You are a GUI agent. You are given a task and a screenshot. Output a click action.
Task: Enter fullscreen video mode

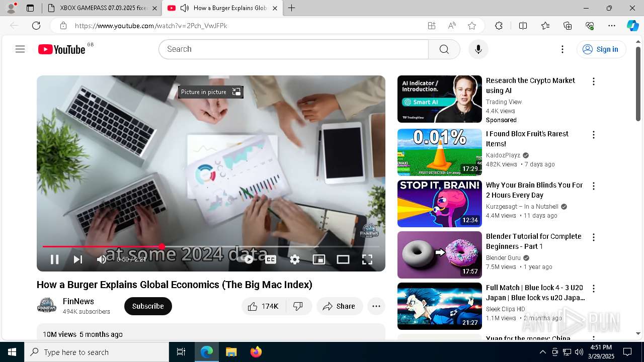point(367,259)
